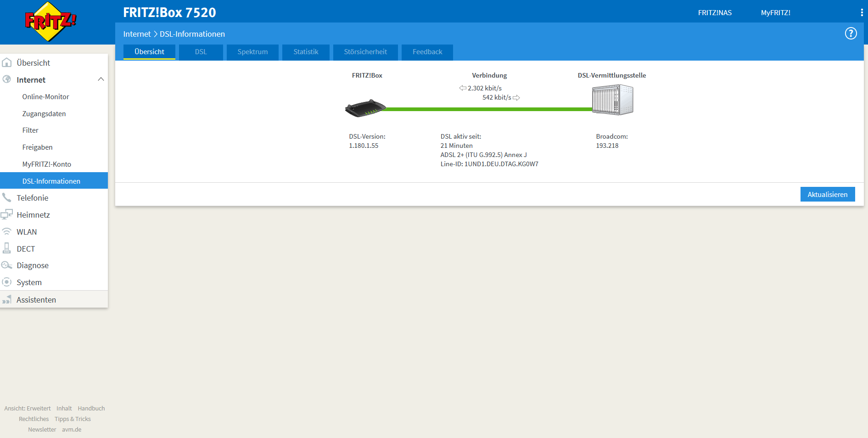Open MyFRITZ! link in header
The height and width of the screenshot is (438, 868).
pos(776,13)
